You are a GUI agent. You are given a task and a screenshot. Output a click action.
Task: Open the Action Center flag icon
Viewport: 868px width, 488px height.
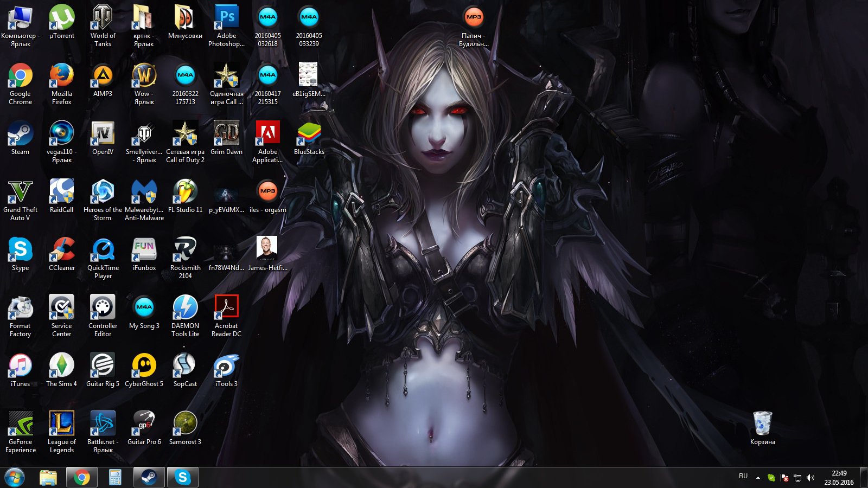click(784, 478)
